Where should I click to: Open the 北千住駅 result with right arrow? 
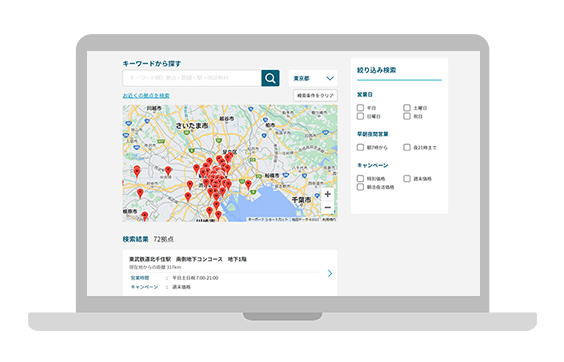click(x=330, y=273)
